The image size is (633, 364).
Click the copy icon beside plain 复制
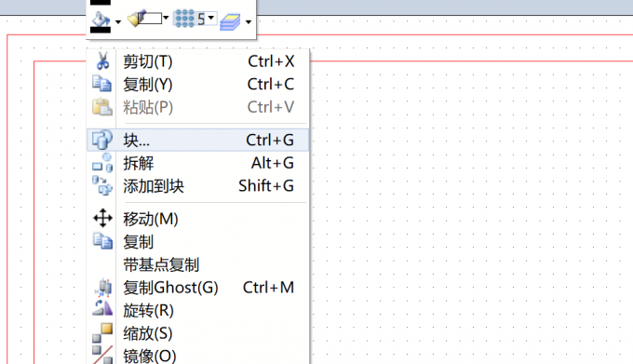(x=102, y=241)
